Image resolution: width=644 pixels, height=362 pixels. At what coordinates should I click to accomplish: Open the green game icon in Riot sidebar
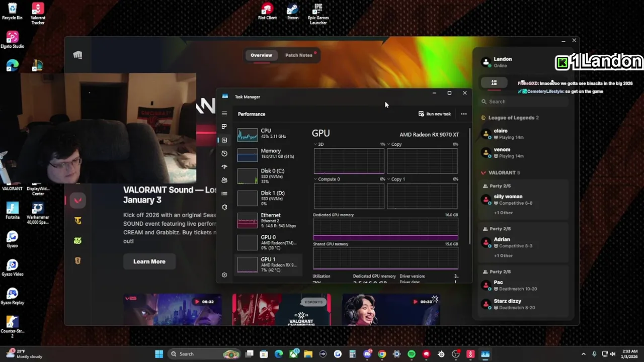click(77, 240)
